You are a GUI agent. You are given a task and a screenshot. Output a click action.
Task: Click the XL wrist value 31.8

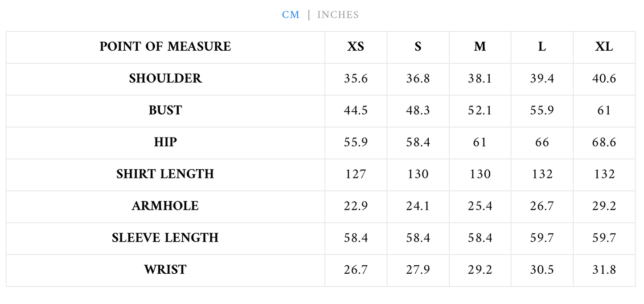[604, 270]
